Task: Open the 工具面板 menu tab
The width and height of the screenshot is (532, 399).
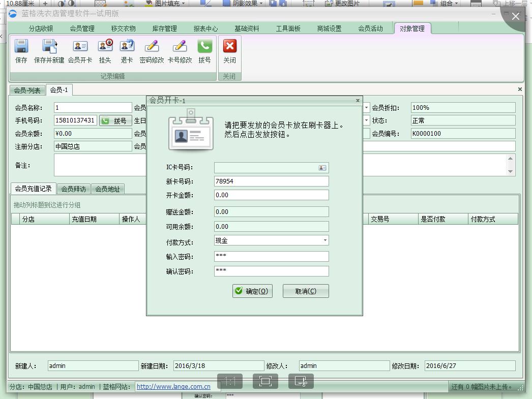Action: [288, 28]
